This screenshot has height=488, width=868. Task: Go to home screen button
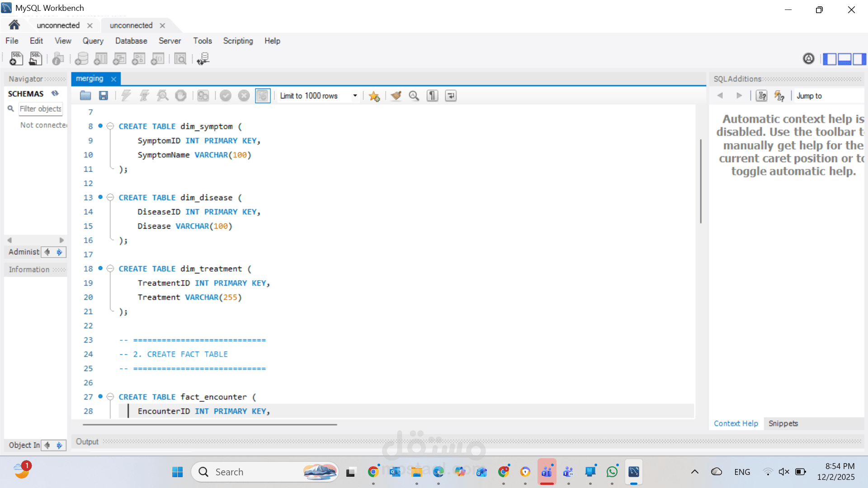point(14,25)
